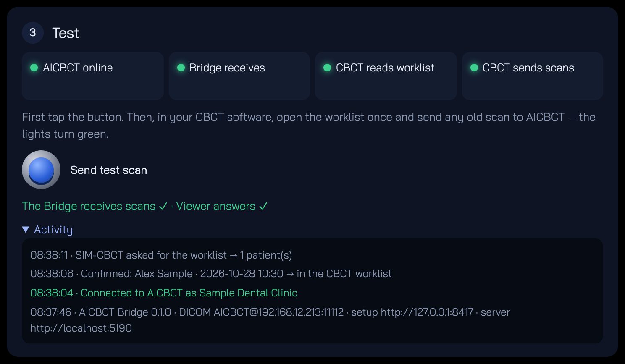Screen dimensions: 625x364
Task: Click the green dot beside CBCT sends scans
Action: pos(474,68)
